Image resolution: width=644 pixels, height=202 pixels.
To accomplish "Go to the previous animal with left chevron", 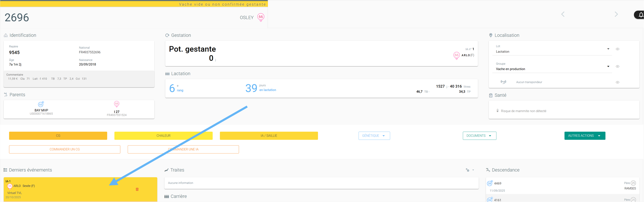I will pyautogui.click(x=563, y=14).
